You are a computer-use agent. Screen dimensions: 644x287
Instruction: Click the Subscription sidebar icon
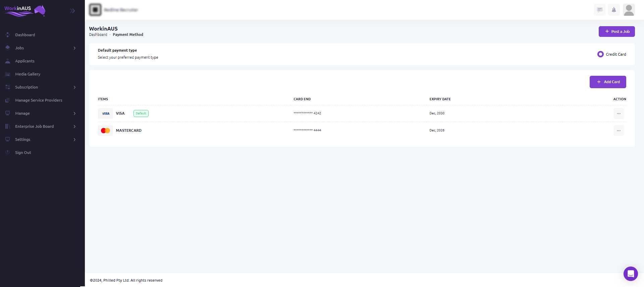8,87
